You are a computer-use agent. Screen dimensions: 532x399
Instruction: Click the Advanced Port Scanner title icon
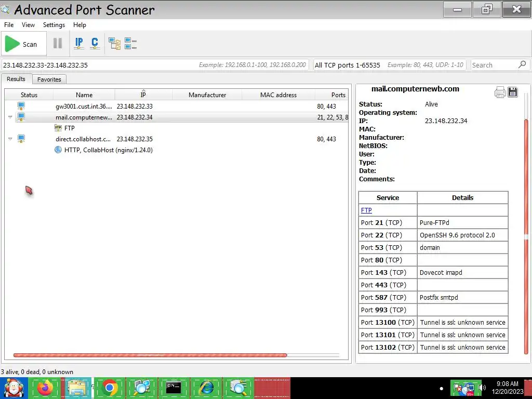pos(5,9)
